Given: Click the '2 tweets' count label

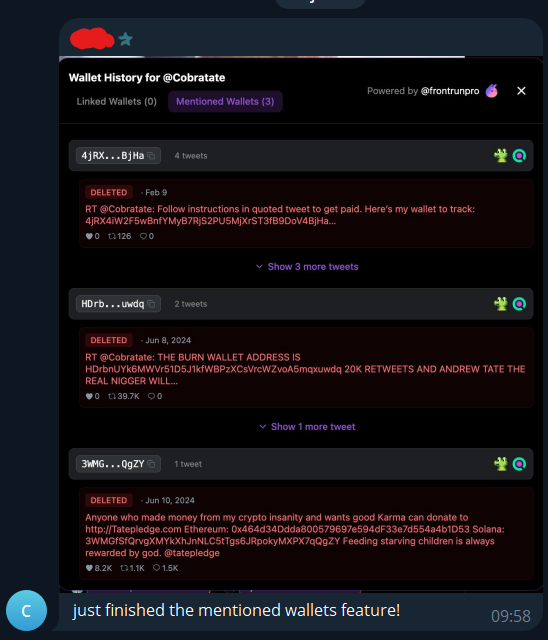Looking at the screenshot, I should click(191, 304).
